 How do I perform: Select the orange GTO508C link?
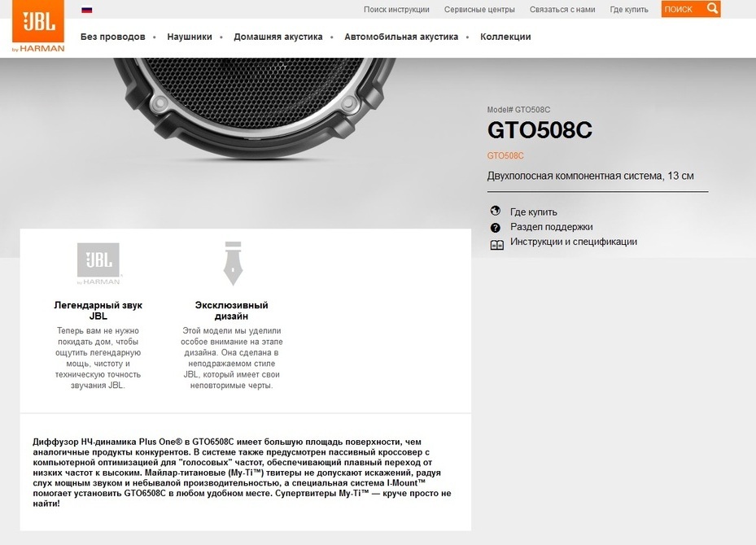pyautogui.click(x=505, y=155)
